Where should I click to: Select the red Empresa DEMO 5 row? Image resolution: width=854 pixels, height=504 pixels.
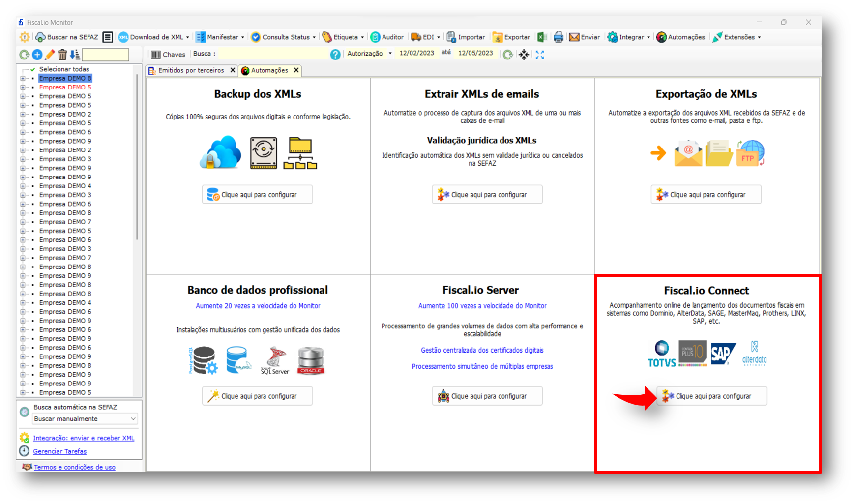tap(65, 87)
